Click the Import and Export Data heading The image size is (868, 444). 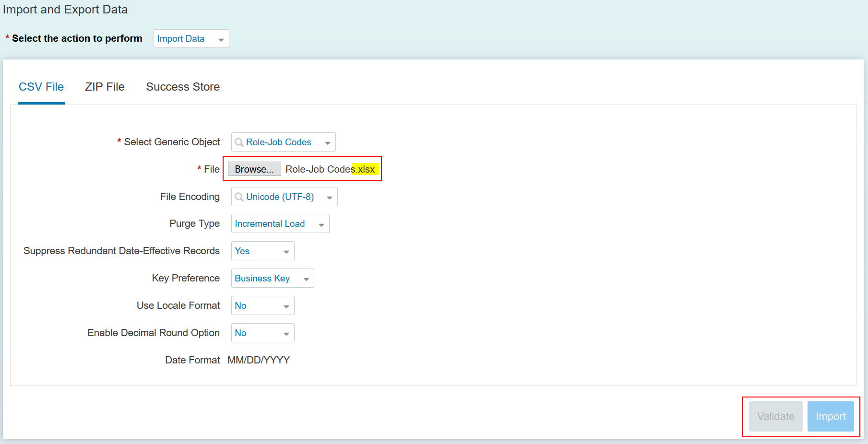pyautogui.click(x=65, y=10)
